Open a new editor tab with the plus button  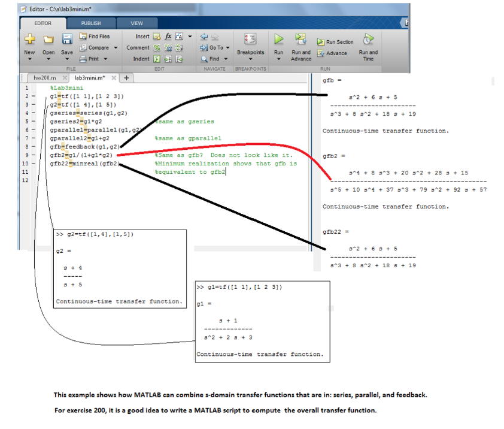coord(126,78)
